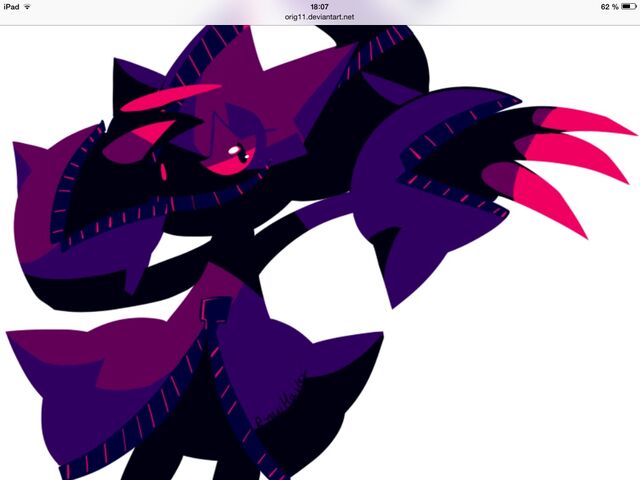The image size is (640, 480).
Task: Tap the 62 % battery percentage text
Action: [x=609, y=7]
